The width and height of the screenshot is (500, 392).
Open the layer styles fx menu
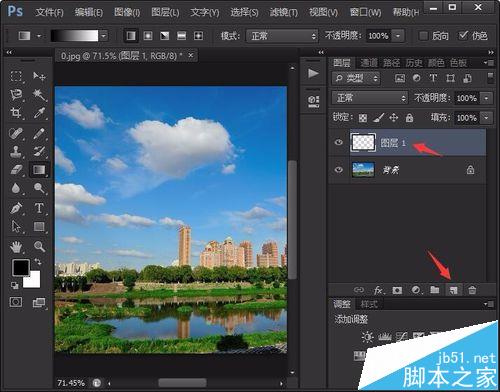(378, 290)
